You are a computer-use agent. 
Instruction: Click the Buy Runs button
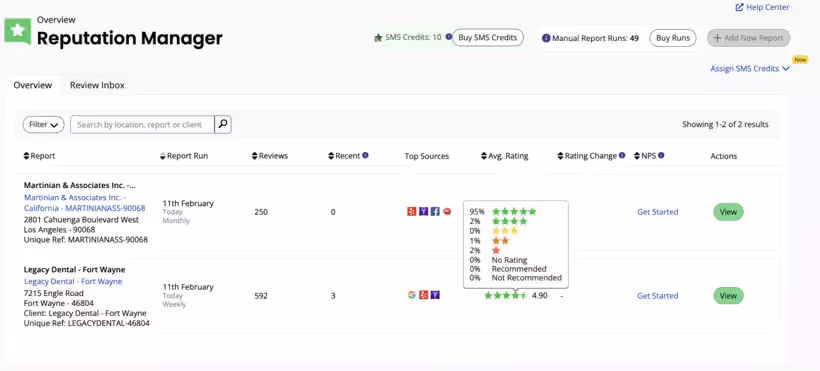673,38
